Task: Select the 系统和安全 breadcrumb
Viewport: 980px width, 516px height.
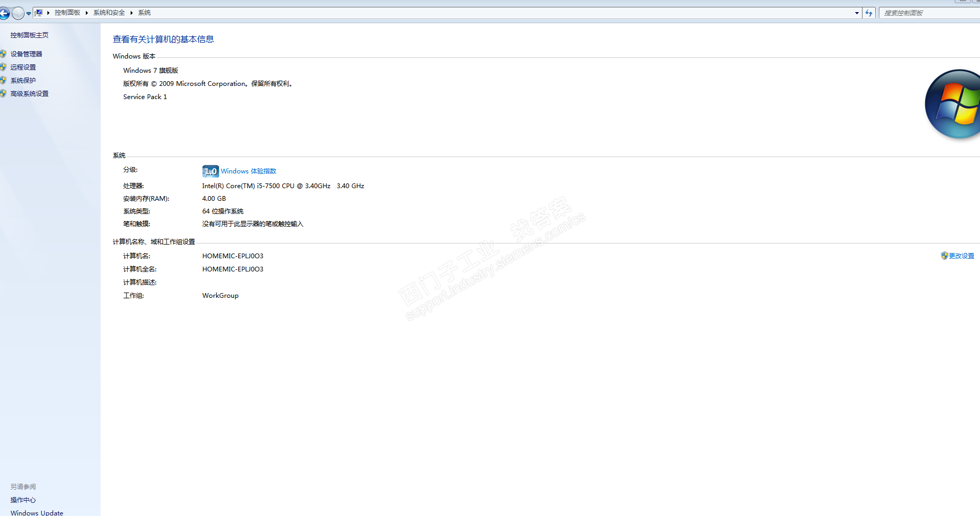Action: click(x=109, y=13)
